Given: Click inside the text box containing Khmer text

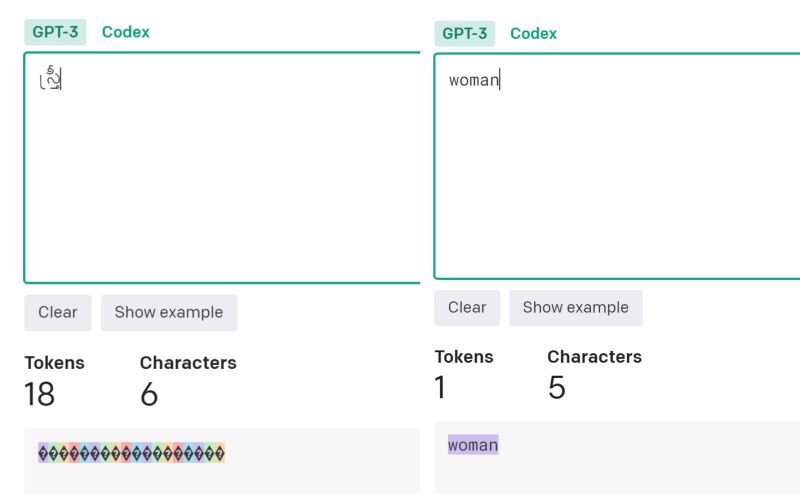Looking at the screenshot, I should 222,167.
